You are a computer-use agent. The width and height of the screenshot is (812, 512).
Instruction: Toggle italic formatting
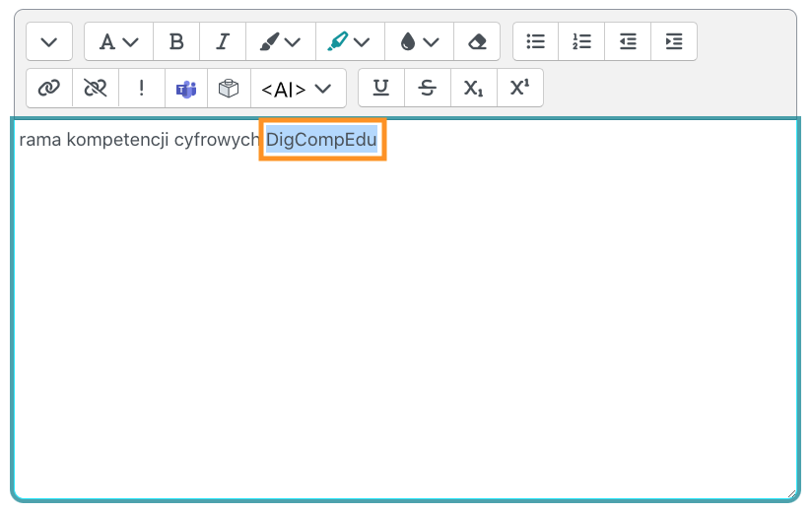223,42
